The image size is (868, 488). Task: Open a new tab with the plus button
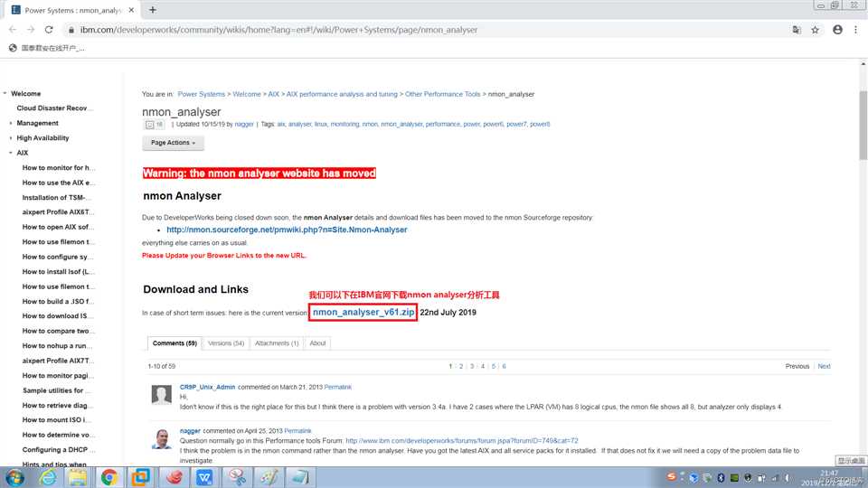point(153,10)
